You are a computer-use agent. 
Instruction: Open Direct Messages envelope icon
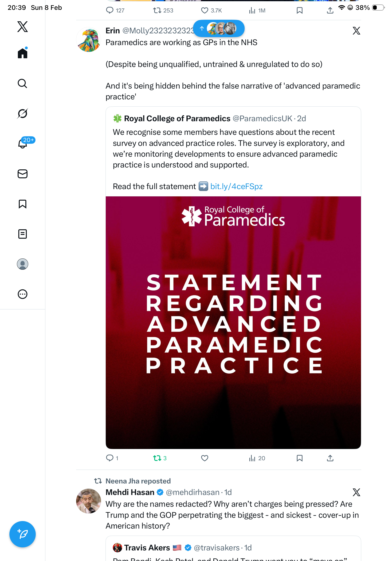[x=23, y=174]
